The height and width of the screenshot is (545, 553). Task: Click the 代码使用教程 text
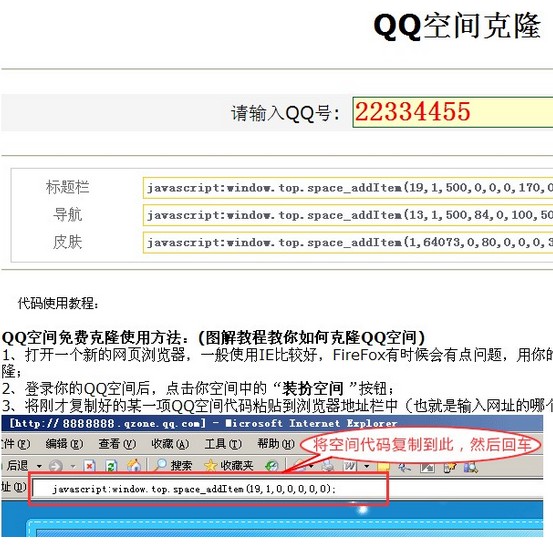(x=58, y=303)
